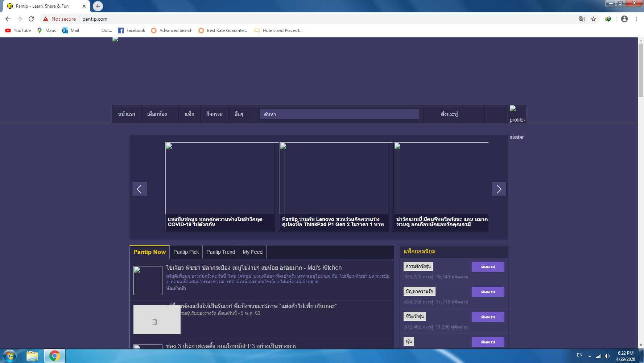Click the browser reload page icon
Viewport: 644px width, 363px height.
pyautogui.click(x=31, y=19)
